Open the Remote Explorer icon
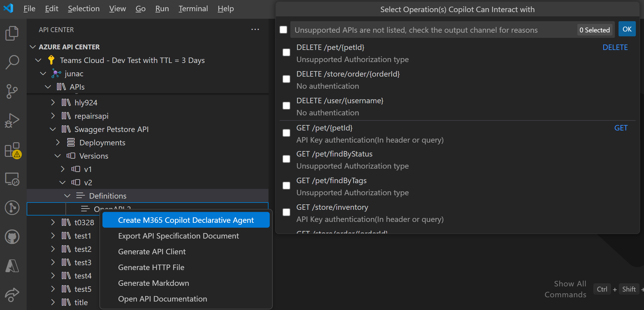This screenshot has width=644, height=310. click(x=12, y=179)
